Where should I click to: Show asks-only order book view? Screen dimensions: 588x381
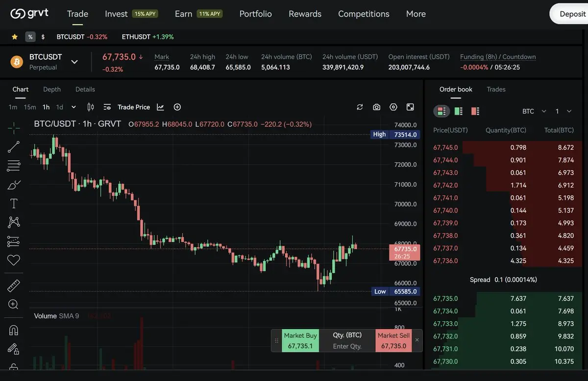coord(475,111)
